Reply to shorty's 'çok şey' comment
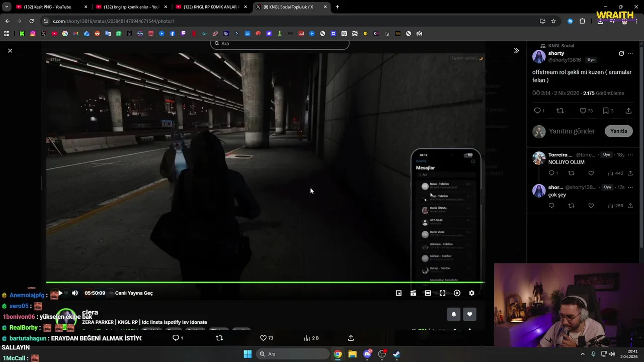Screen dimensions: 644x362 [551, 206]
